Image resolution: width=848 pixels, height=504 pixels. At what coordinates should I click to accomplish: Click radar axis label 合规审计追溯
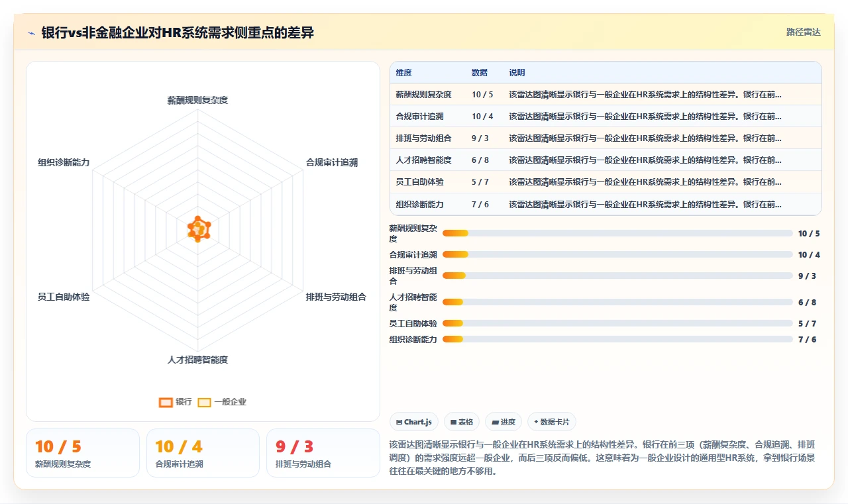pyautogui.click(x=331, y=162)
